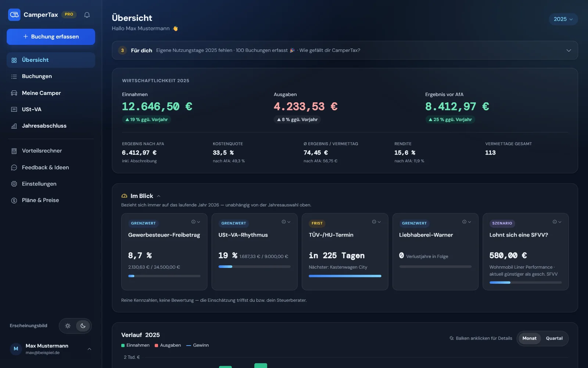Click the TÜV-/HU-Termin progress bar
Image resolution: width=588 pixels, height=368 pixels.
pos(345,276)
